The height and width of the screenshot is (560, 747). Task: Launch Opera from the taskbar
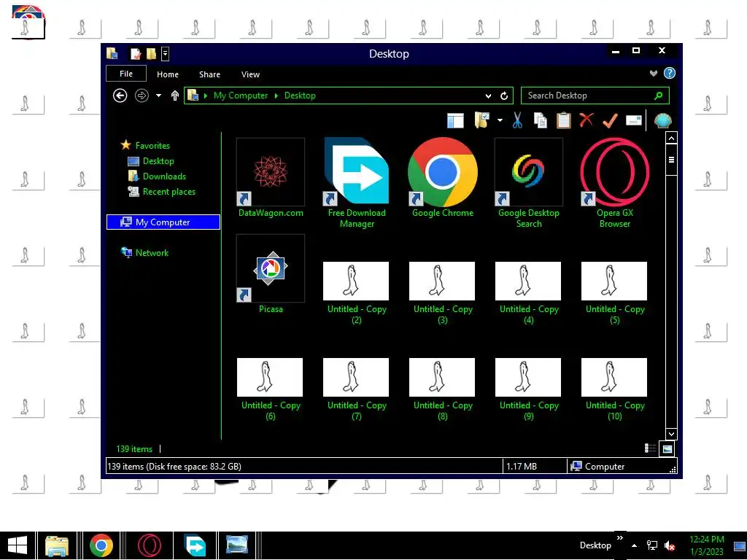click(149, 545)
